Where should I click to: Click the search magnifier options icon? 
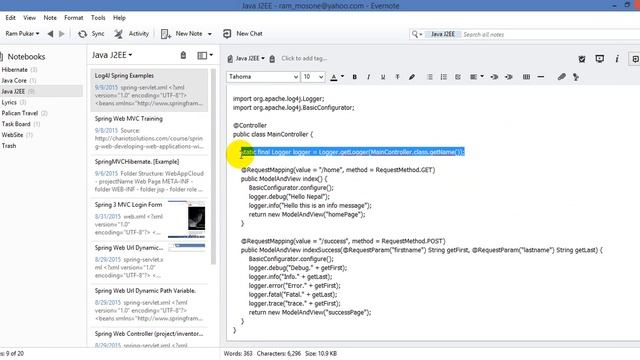click(x=416, y=34)
